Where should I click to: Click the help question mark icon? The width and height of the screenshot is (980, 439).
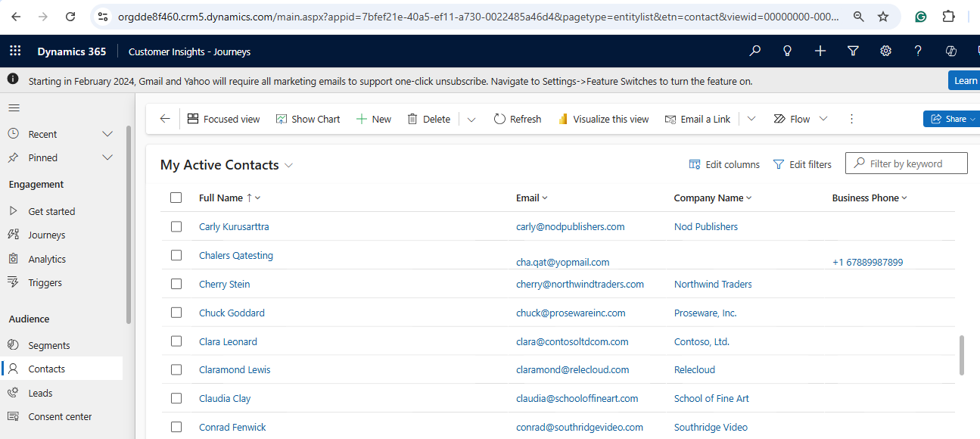pyautogui.click(x=918, y=51)
